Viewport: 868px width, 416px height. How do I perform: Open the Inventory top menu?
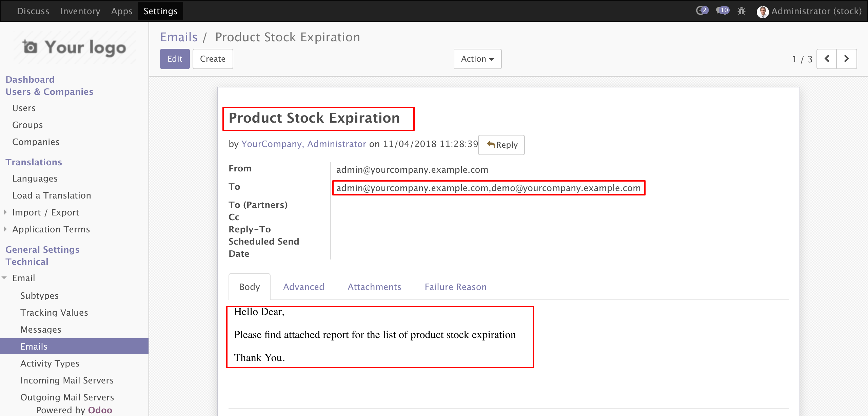coord(80,11)
